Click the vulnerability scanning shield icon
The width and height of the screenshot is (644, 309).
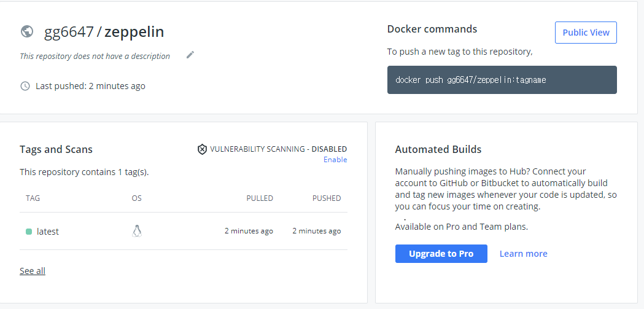202,149
